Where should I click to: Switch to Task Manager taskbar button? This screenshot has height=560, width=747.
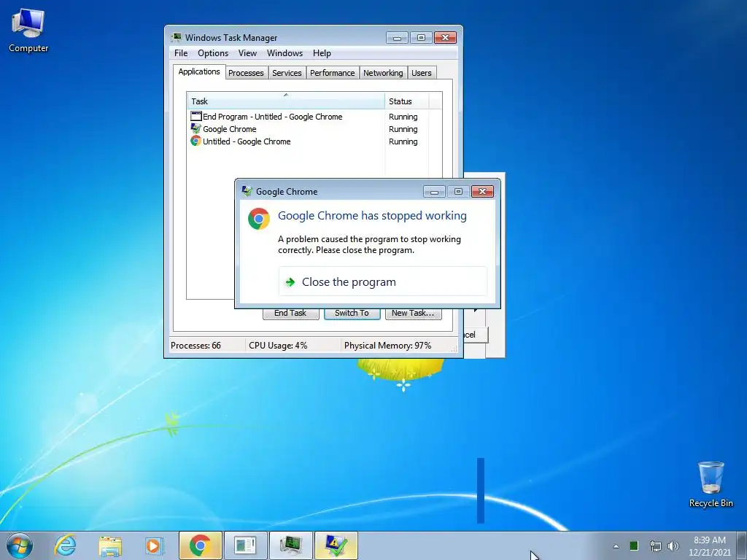tap(290, 545)
